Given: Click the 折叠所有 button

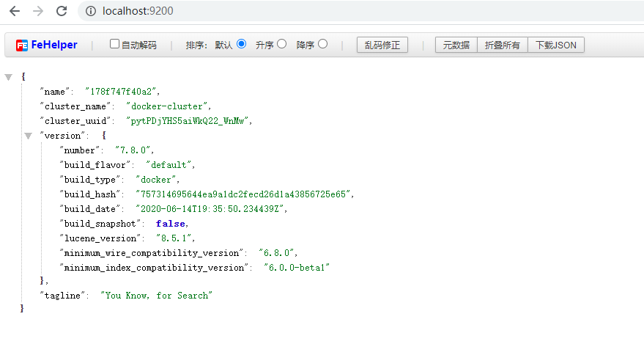Looking at the screenshot, I should [503, 45].
